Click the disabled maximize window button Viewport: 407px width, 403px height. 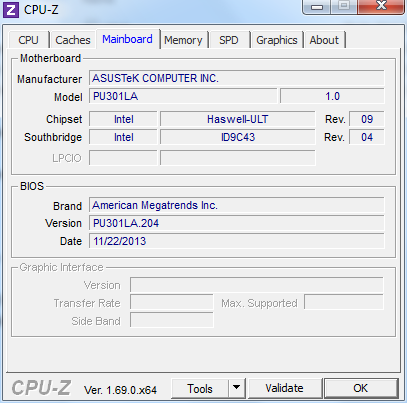pos(344,6)
